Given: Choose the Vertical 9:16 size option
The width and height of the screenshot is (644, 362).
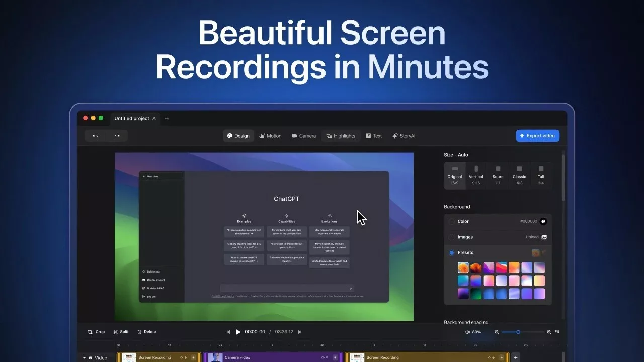Looking at the screenshot, I should (x=476, y=175).
